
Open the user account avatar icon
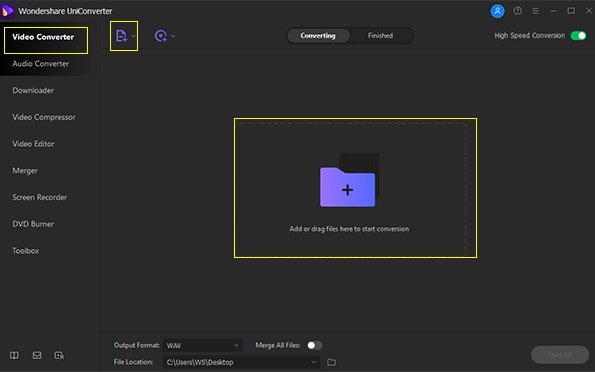coord(497,11)
